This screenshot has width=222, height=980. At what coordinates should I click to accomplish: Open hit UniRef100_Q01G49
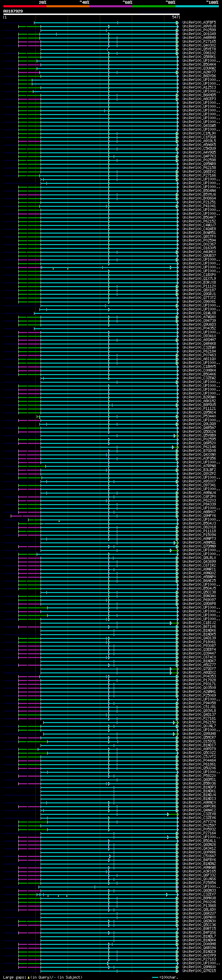199,34
